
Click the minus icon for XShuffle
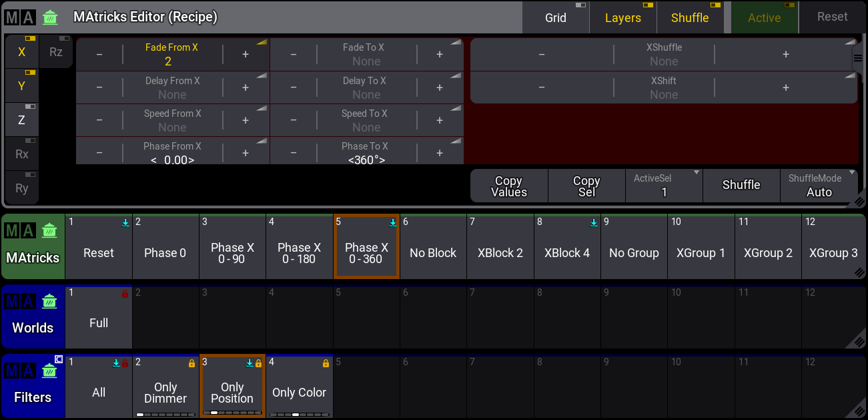click(542, 55)
